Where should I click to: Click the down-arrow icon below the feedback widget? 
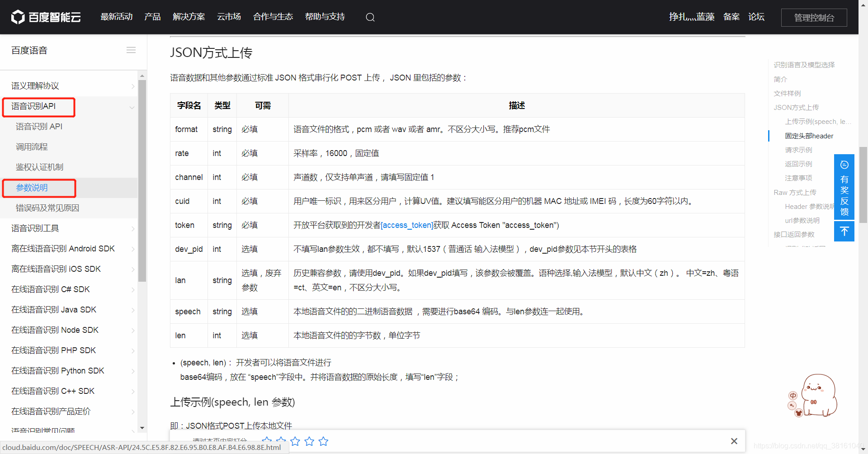tap(844, 231)
